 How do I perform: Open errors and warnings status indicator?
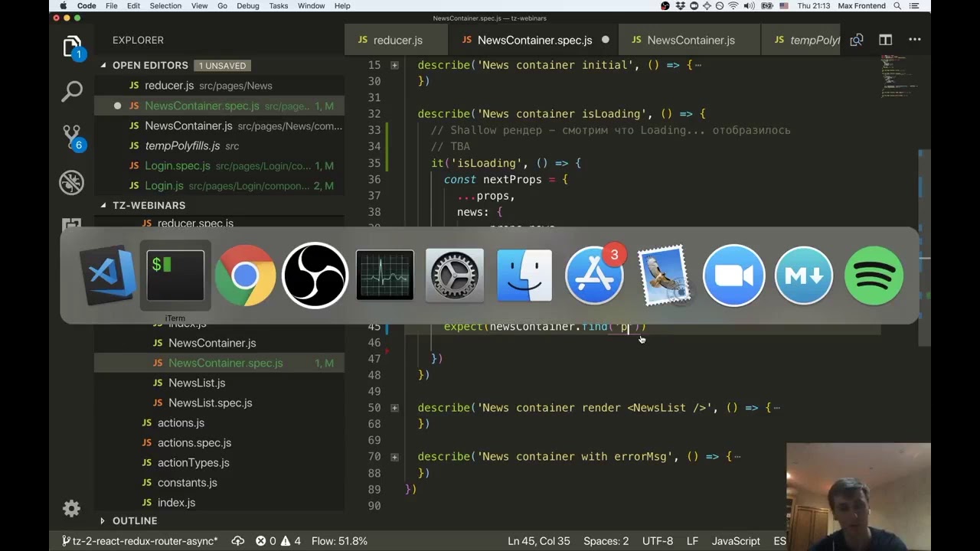[x=278, y=541]
